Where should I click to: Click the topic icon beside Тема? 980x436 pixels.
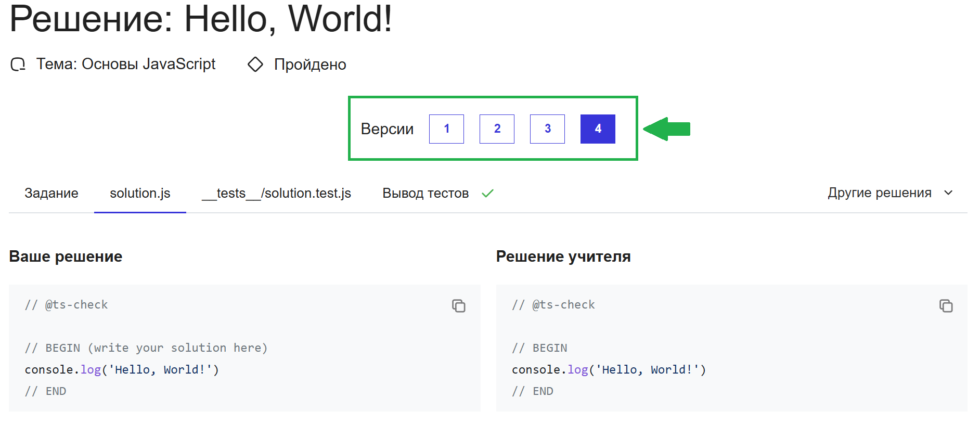[18, 65]
